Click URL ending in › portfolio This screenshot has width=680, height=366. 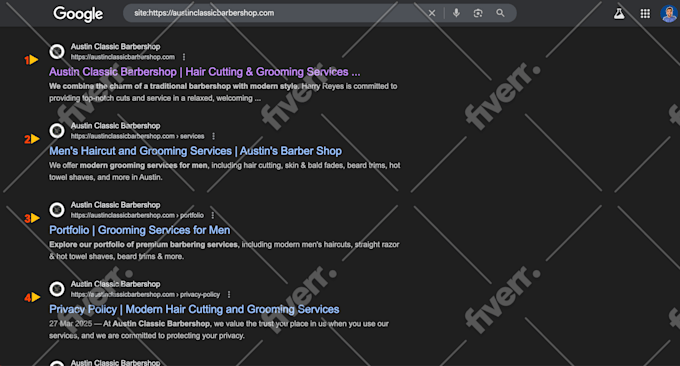pos(137,216)
